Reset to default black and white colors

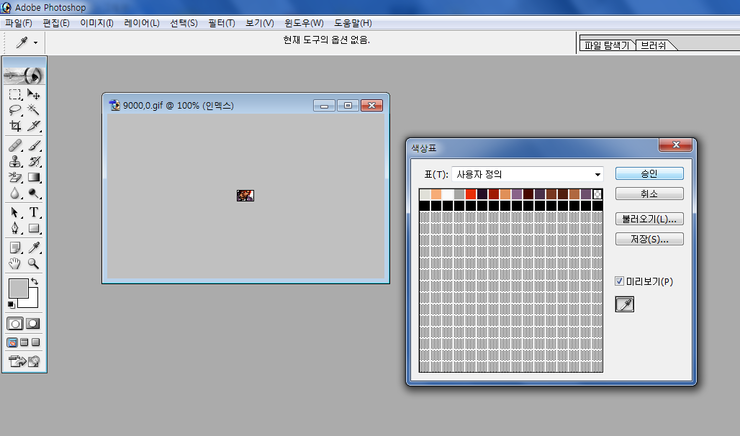11,305
